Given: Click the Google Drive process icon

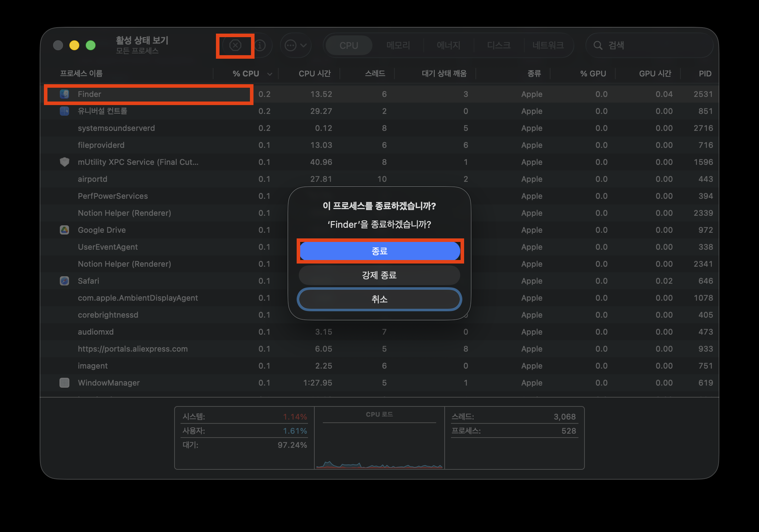Looking at the screenshot, I should pyautogui.click(x=64, y=230).
